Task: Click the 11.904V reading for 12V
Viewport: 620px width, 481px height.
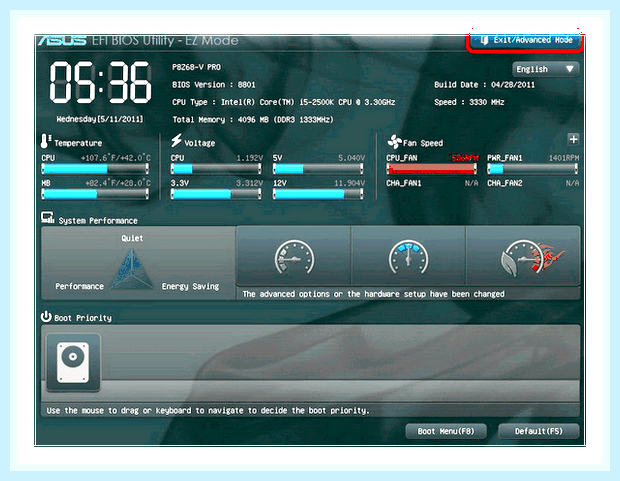Action: click(350, 183)
